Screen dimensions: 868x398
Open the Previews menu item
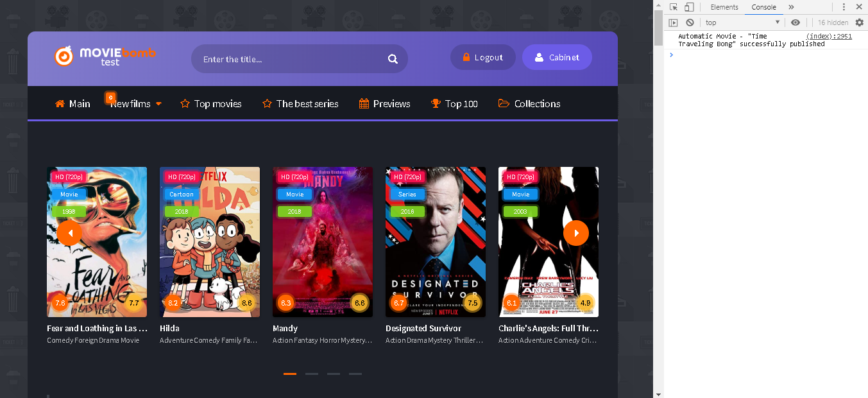384,103
